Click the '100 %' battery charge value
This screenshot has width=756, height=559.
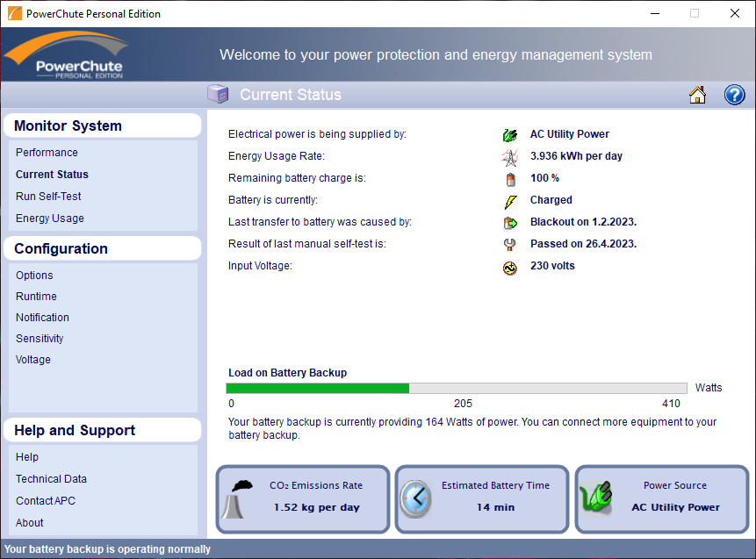click(544, 178)
